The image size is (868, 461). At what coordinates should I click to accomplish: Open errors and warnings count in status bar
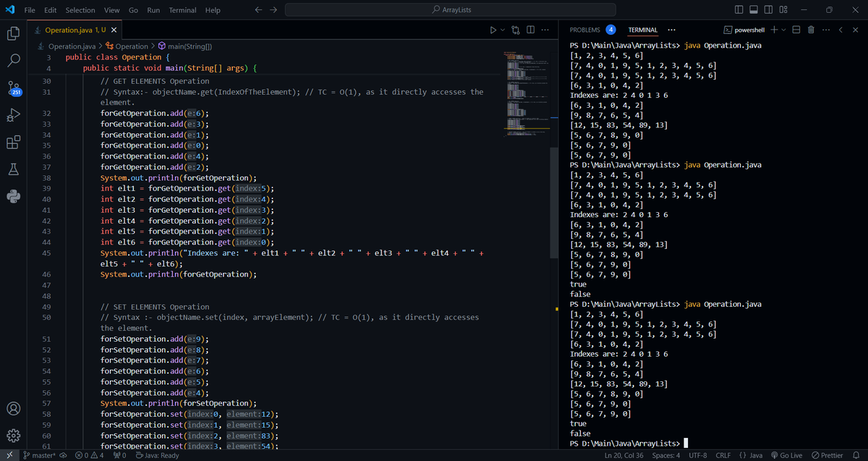coord(88,455)
